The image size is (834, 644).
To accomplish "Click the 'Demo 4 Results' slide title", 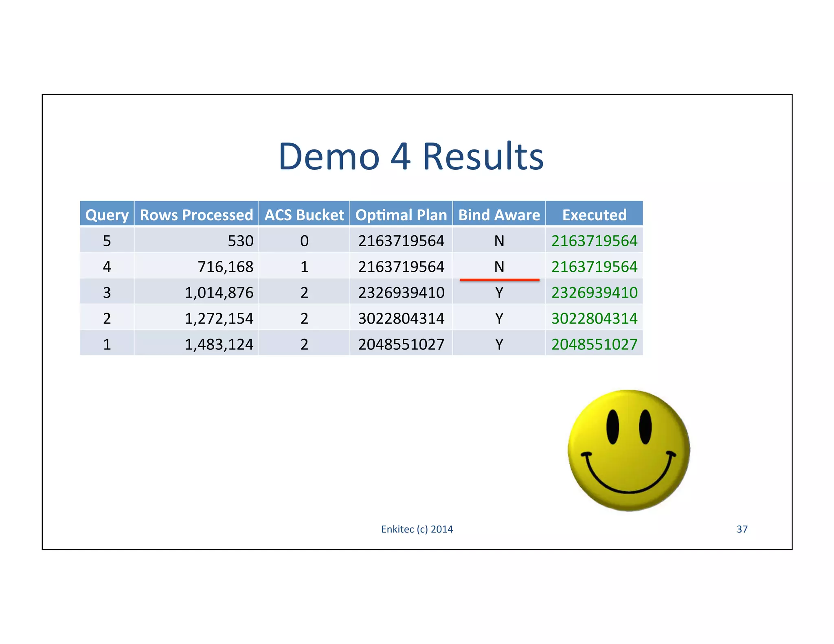I will 411,157.
